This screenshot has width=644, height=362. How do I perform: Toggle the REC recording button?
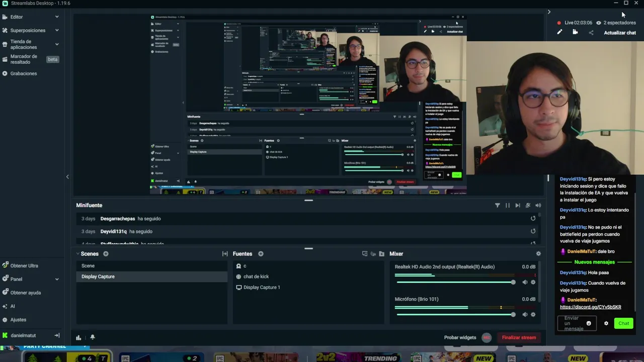487,337
